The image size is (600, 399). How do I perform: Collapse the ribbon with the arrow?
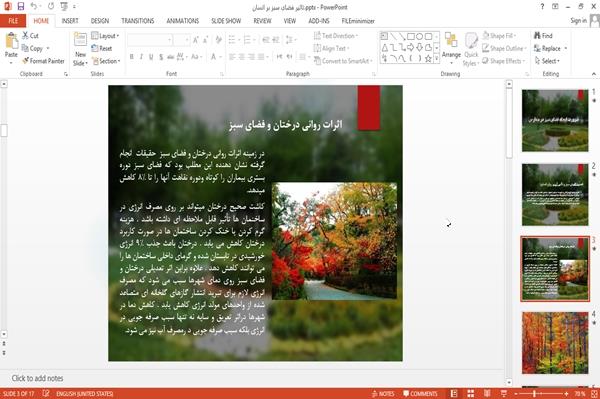click(594, 74)
